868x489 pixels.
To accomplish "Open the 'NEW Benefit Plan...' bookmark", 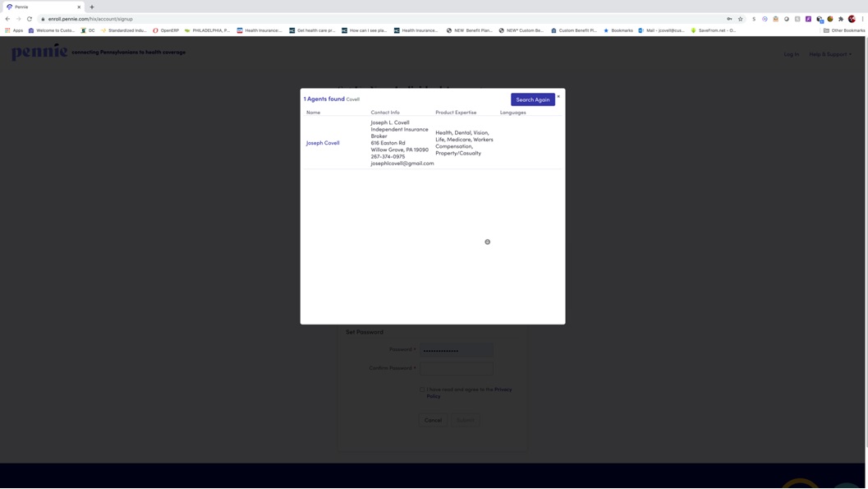I will pos(470,30).
